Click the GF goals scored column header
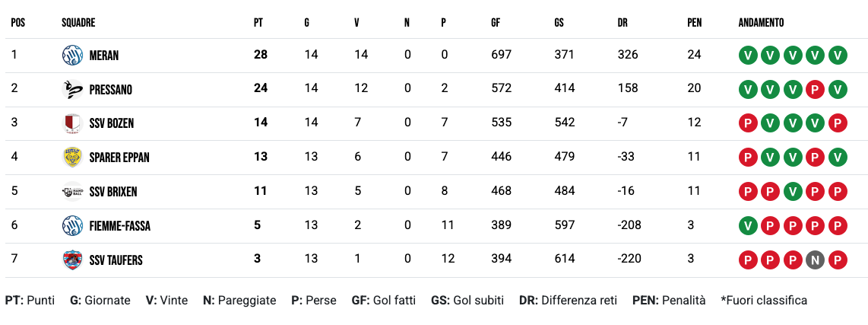Screen dimensions: 868x325 coord(496,23)
